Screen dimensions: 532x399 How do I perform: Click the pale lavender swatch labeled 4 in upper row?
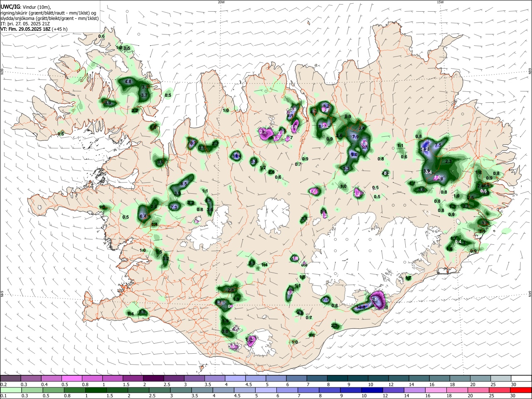(234, 379)
